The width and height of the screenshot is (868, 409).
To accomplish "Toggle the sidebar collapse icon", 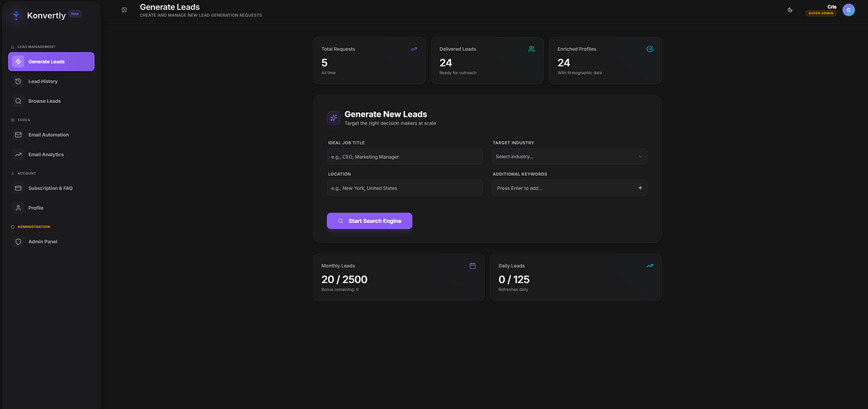I will click(x=124, y=10).
